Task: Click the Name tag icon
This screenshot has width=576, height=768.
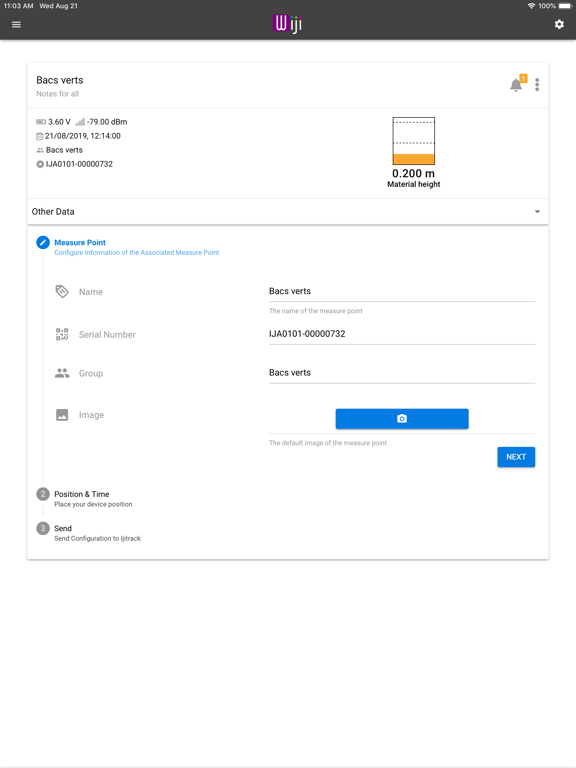Action: click(62, 291)
